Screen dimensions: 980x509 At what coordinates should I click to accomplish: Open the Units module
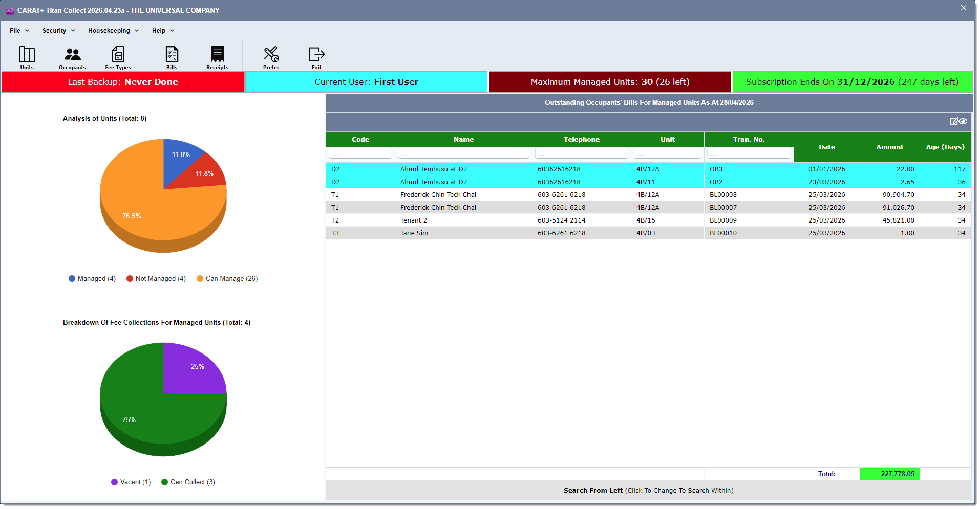[x=27, y=57]
